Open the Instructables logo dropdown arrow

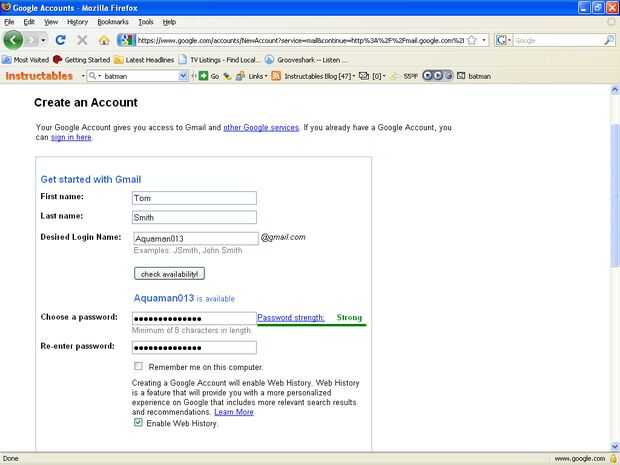click(x=83, y=76)
